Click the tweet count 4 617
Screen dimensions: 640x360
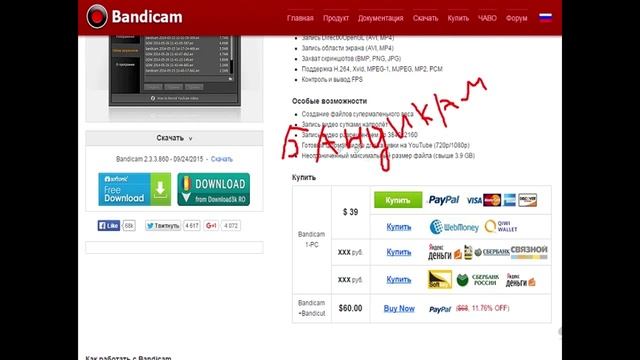(x=192, y=226)
